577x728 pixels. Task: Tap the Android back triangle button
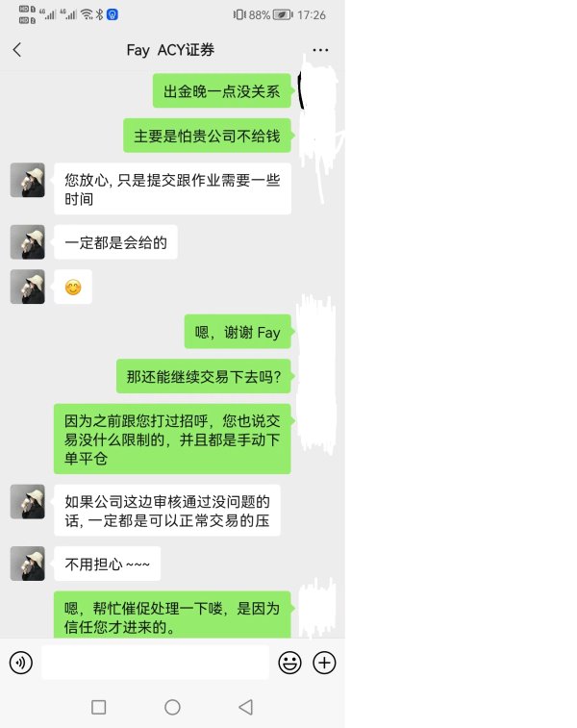click(x=245, y=707)
